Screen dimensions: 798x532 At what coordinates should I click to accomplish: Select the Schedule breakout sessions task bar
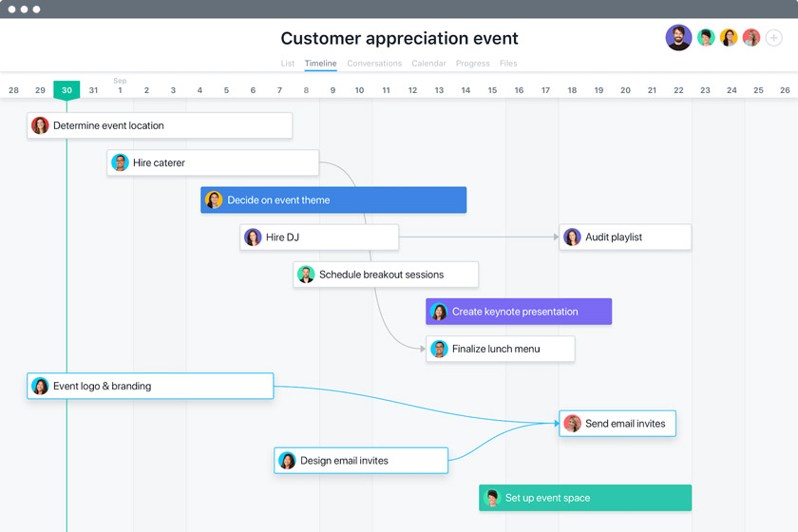(x=387, y=275)
